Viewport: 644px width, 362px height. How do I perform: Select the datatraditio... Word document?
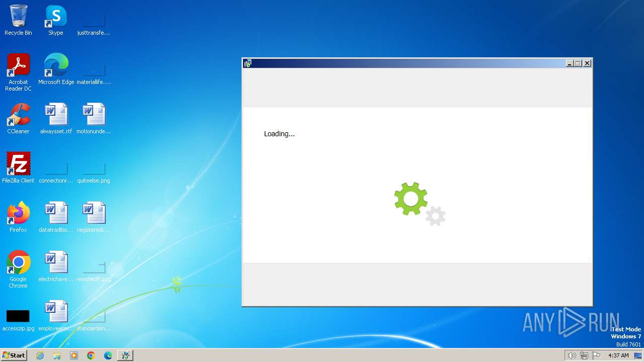pyautogui.click(x=56, y=217)
